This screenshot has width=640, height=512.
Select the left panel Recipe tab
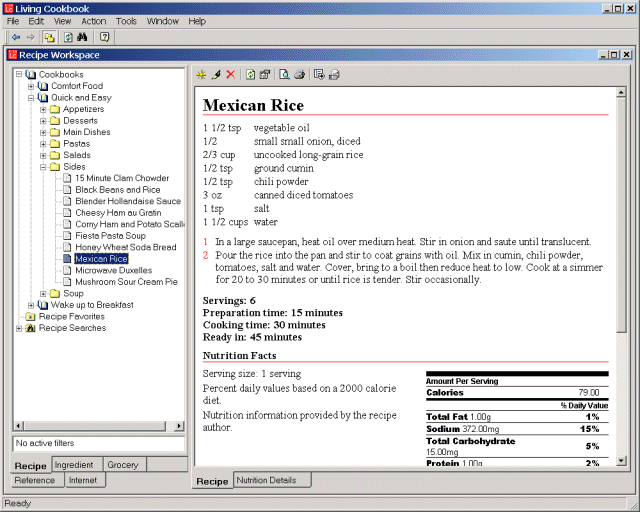pyautogui.click(x=31, y=466)
